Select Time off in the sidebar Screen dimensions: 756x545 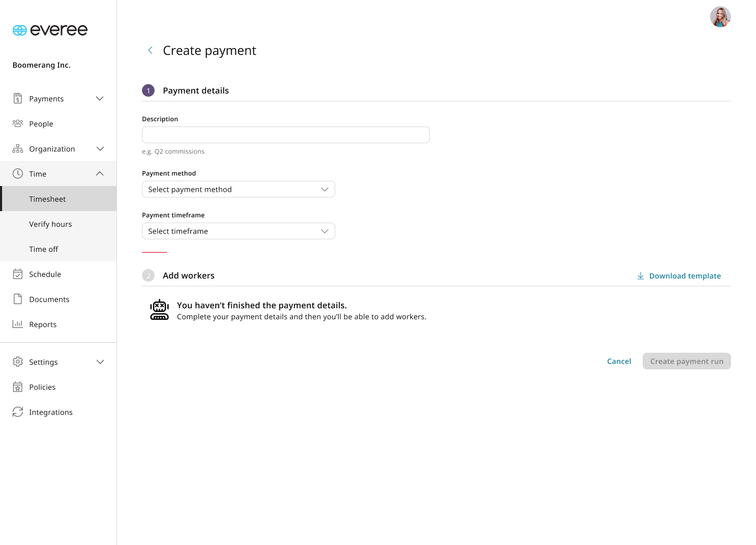coord(58,249)
